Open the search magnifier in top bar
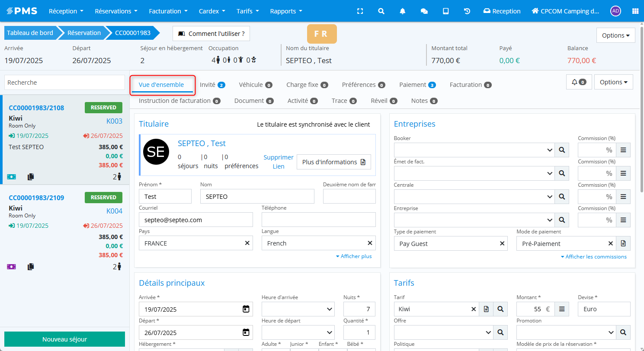The width and height of the screenshot is (644, 351). 381,11
